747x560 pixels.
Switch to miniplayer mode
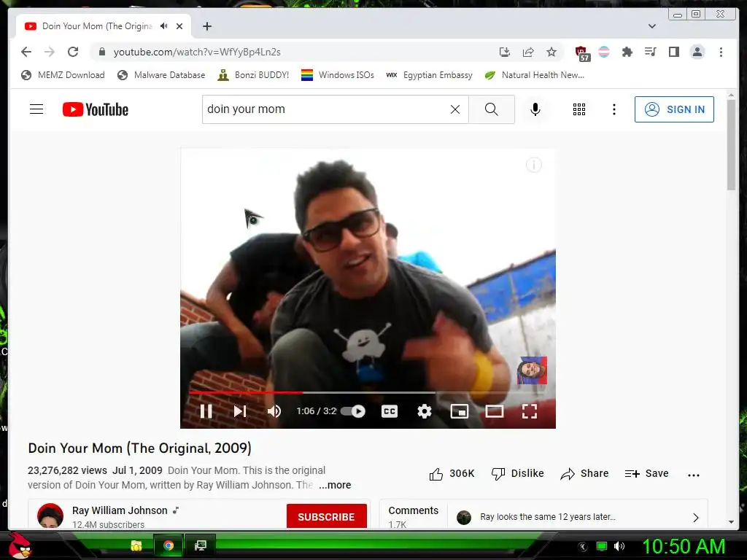click(460, 411)
